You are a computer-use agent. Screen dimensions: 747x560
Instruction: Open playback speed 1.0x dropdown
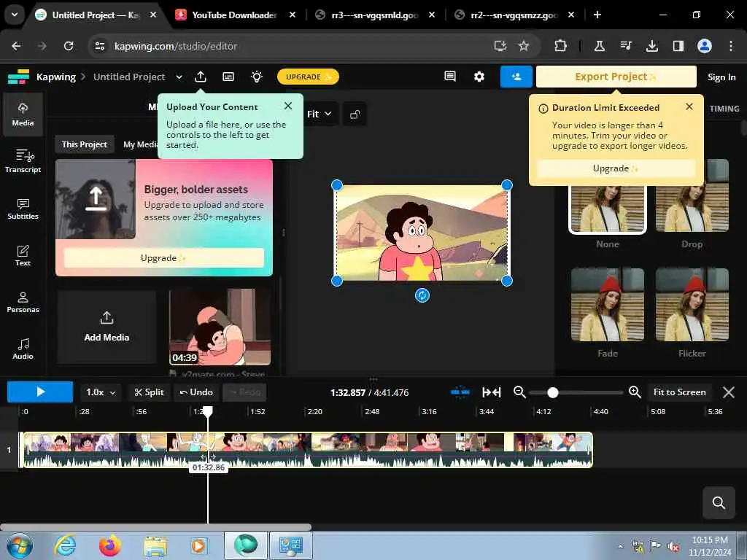(101, 392)
